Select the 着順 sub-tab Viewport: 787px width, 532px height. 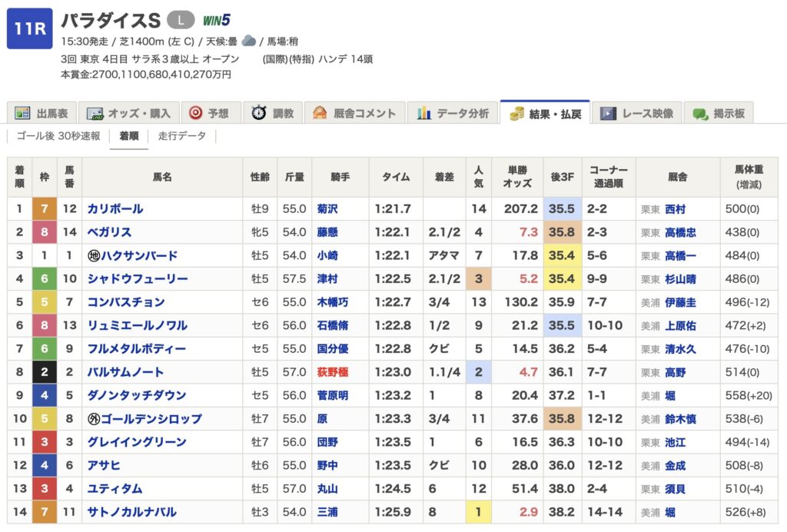coord(129,136)
